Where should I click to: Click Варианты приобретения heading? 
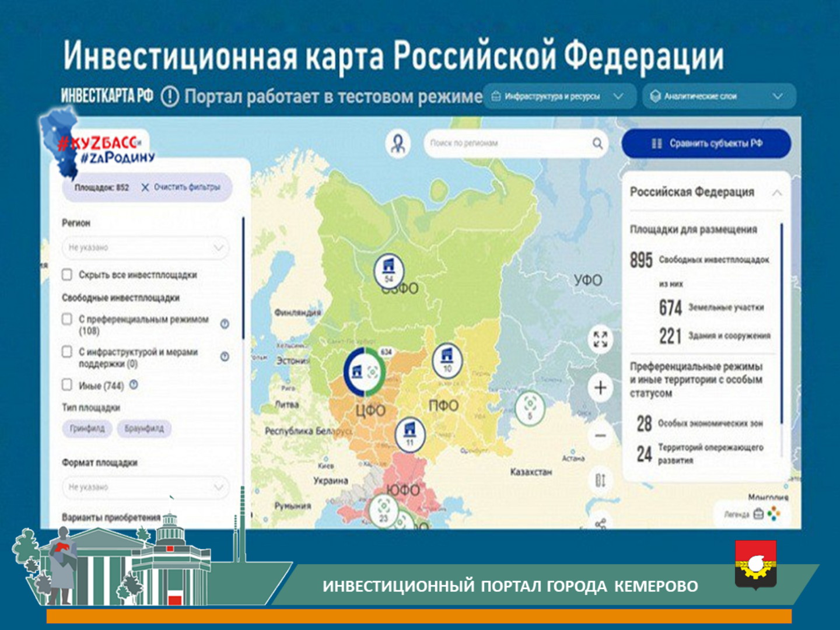click(x=111, y=517)
